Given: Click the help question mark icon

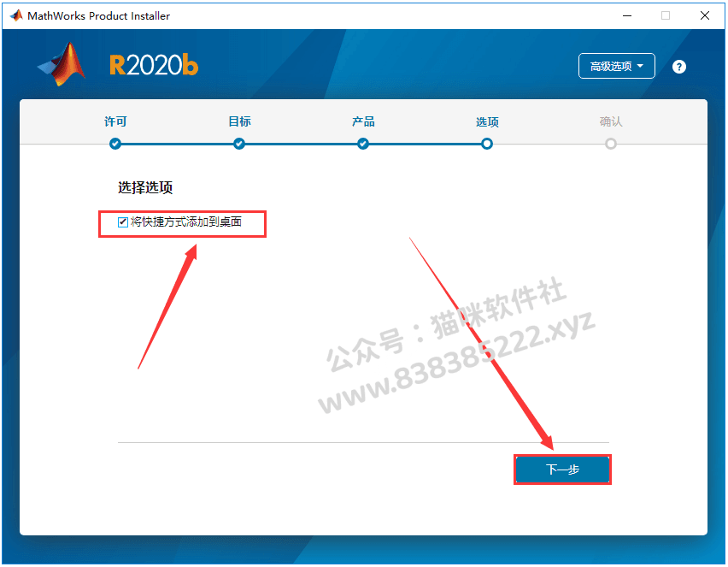Looking at the screenshot, I should coord(678,67).
